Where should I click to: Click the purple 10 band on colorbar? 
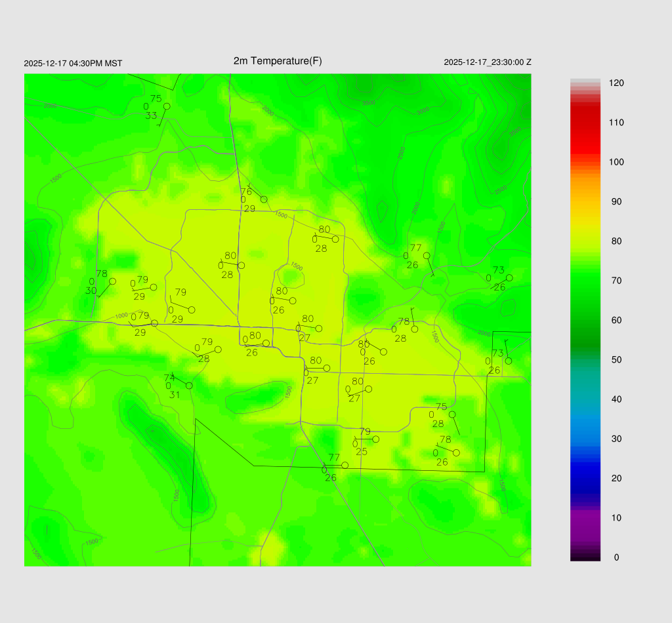point(585,518)
